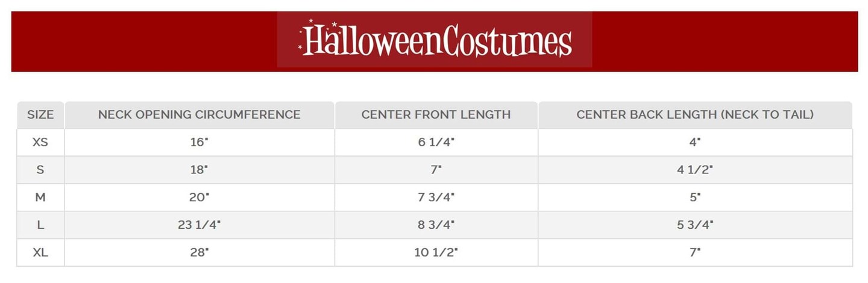Click the XS size row label
The width and height of the screenshot is (868, 283).
coord(40,142)
